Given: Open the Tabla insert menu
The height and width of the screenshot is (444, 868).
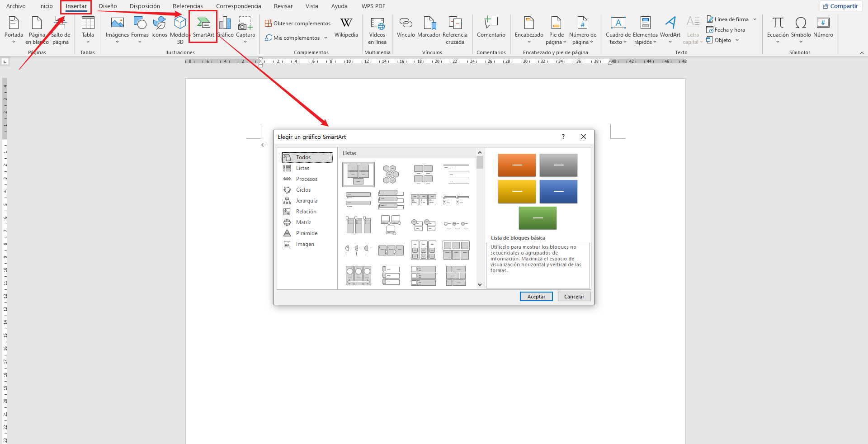Looking at the screenshot, I should (88, 30).
